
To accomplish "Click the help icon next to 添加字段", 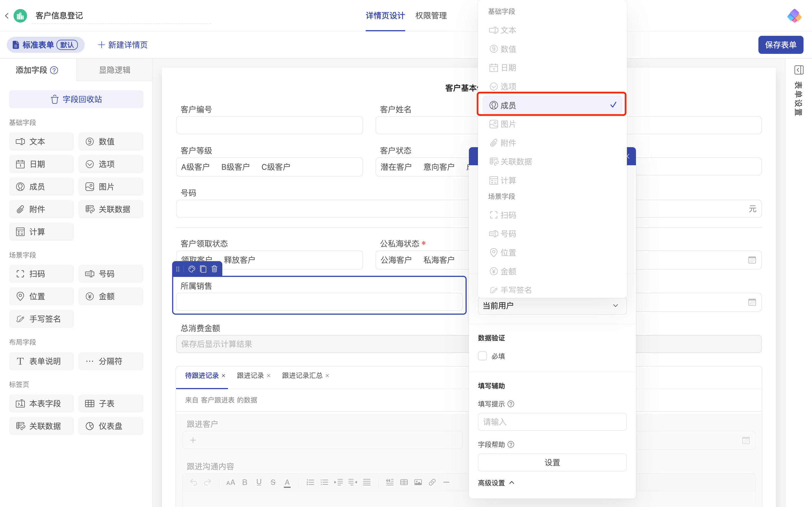I will [x=54, y=70].
